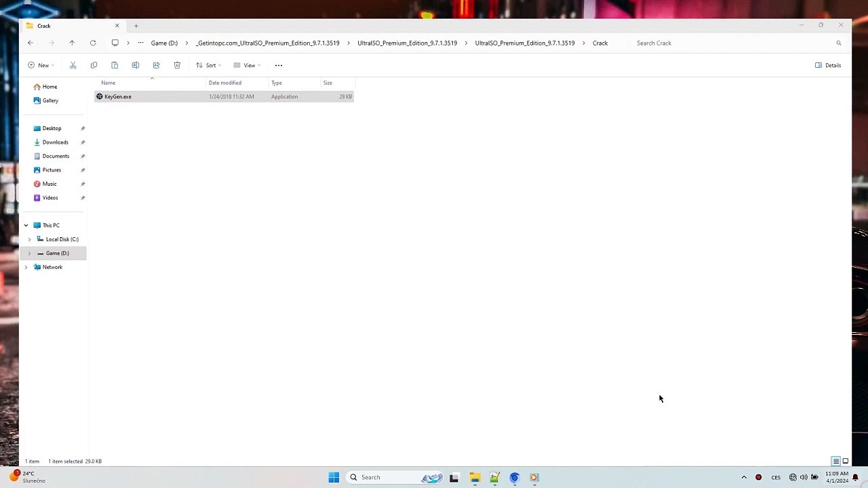Click the Delete trash icon
Screen dimensions: 868x488
[x=177, y=65]
